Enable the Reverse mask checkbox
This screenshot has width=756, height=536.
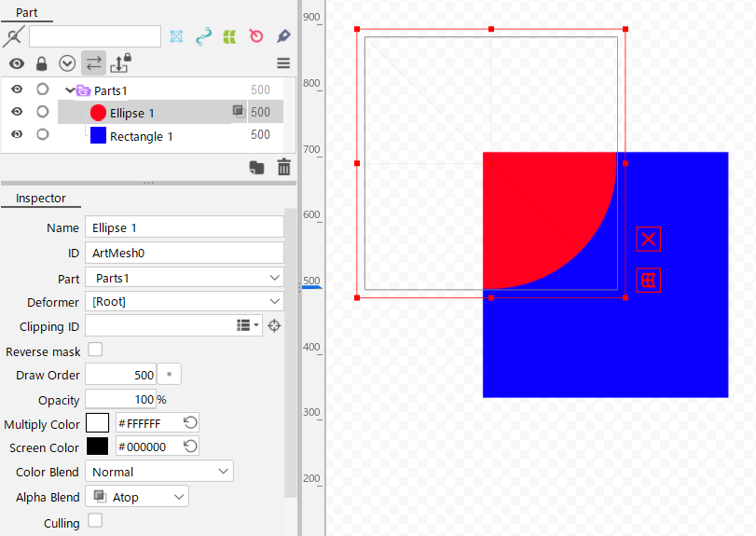click(x=95, y=350)
